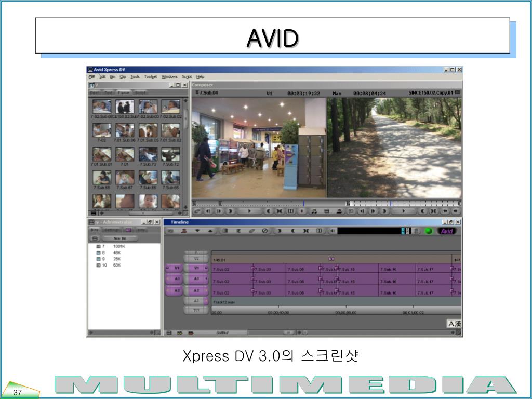The height and width of the screenshot is (399, 532).
Task: Open bin Fast Menu icon
Action: pyautogui.click(x=93, y=214)
